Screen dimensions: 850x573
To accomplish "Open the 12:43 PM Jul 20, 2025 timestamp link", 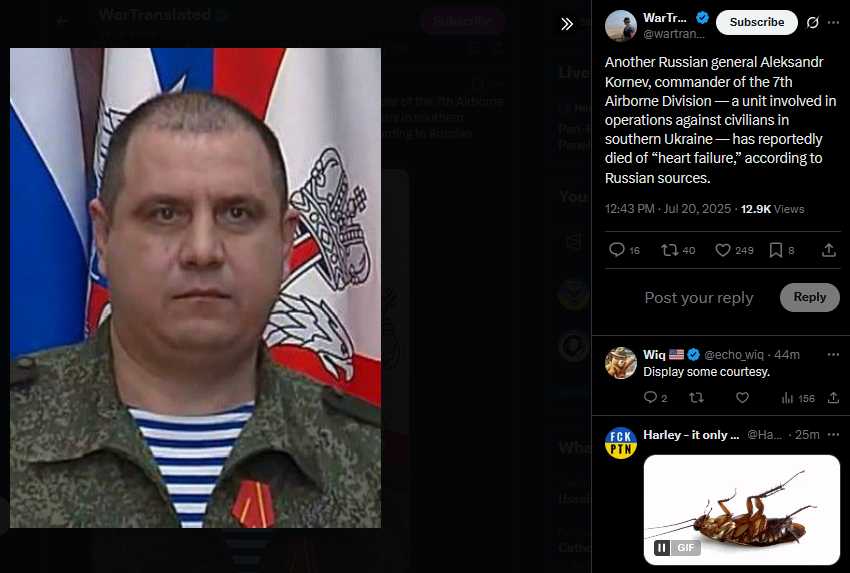I will pyautogui.click(x=667, y=209).
